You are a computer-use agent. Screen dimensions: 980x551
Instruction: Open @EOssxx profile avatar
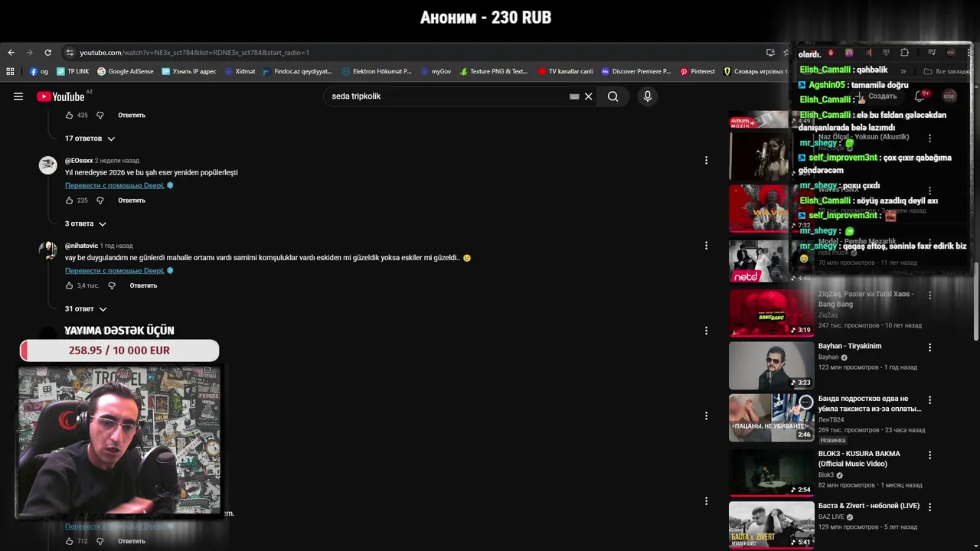pyautogui.click(x=48, y=165)
